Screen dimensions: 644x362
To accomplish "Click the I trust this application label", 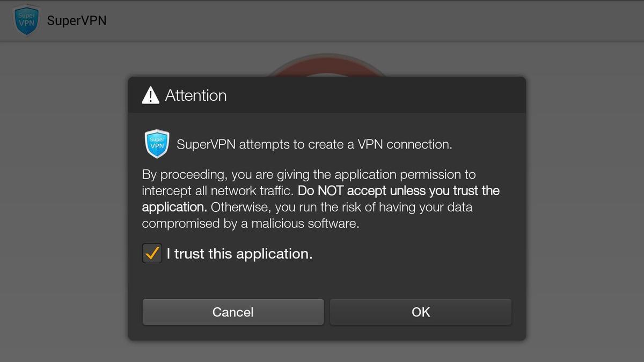I will (x=239, y=253).
